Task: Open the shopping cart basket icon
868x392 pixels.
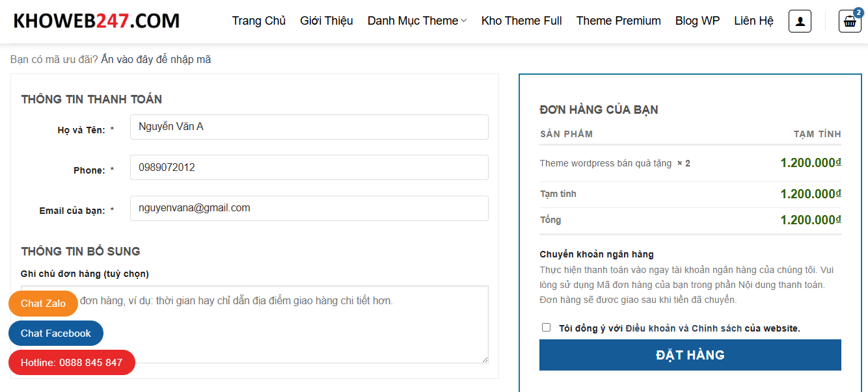Action: [850, 21]
